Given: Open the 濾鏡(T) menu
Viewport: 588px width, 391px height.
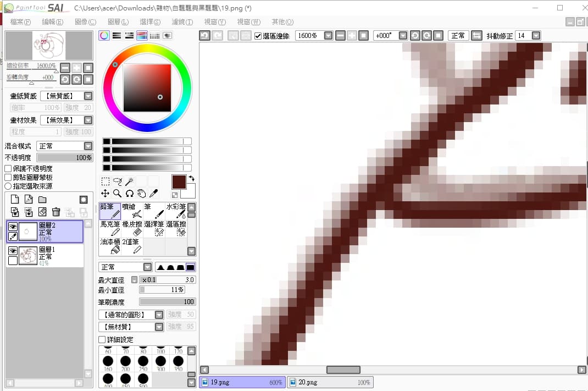Looking at the screenshot, I should click(x=182, y=22).
